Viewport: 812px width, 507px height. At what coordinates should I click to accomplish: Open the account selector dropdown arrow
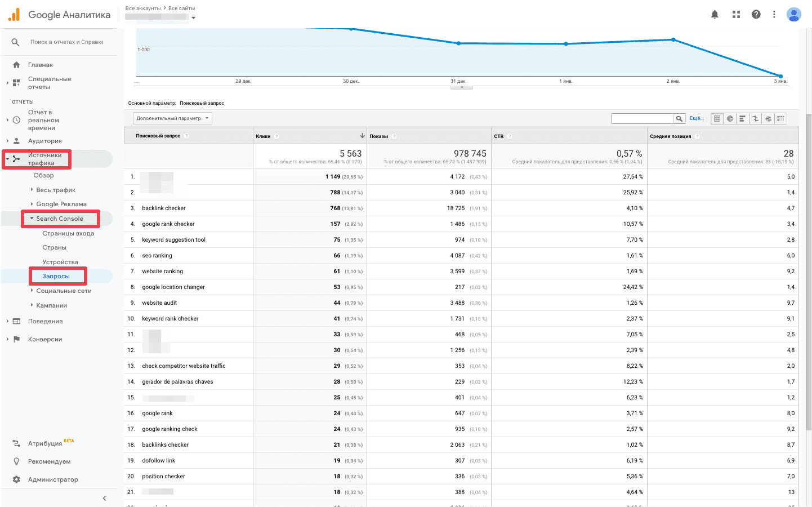click(x=193, y=18)
